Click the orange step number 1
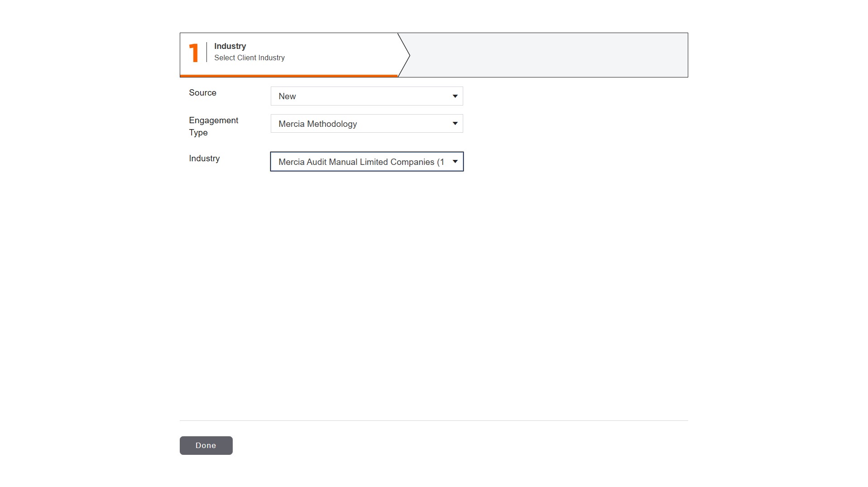 pos(194,53)
